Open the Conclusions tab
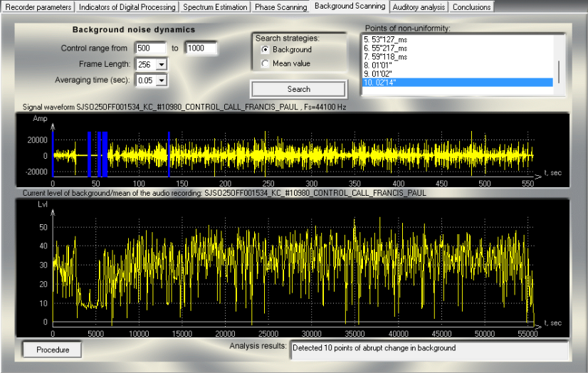588x373 pixels. pos(471,7)
